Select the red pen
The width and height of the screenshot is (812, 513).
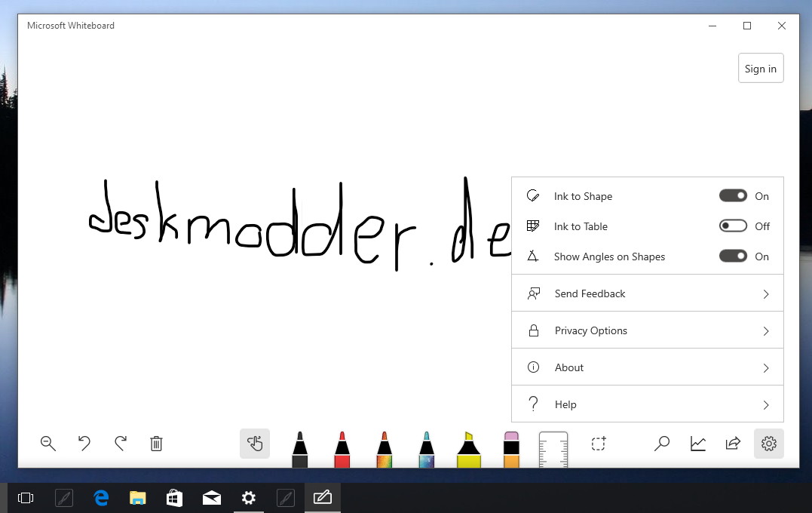[x=342, y=450]
